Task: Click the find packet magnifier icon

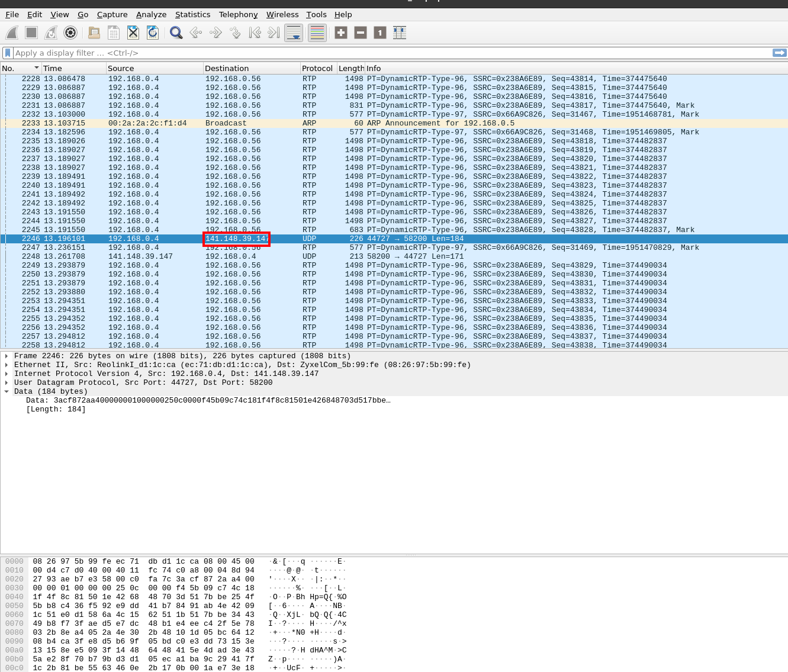Action: (176, 33)
